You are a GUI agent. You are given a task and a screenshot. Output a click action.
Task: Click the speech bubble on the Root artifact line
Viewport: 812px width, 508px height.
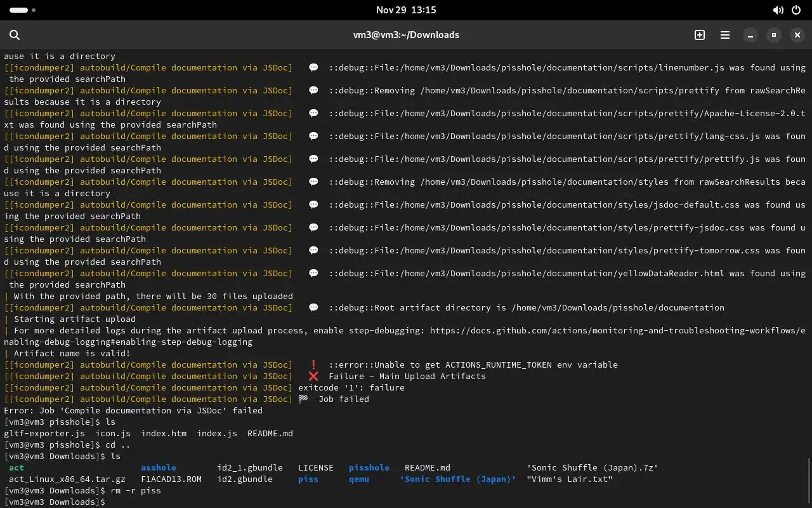coord(313,307)
